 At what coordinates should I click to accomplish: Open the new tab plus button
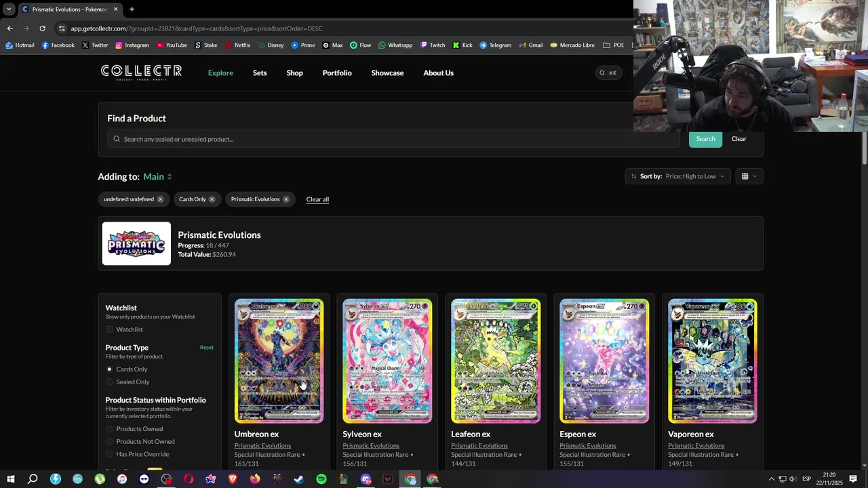[132, 9]
